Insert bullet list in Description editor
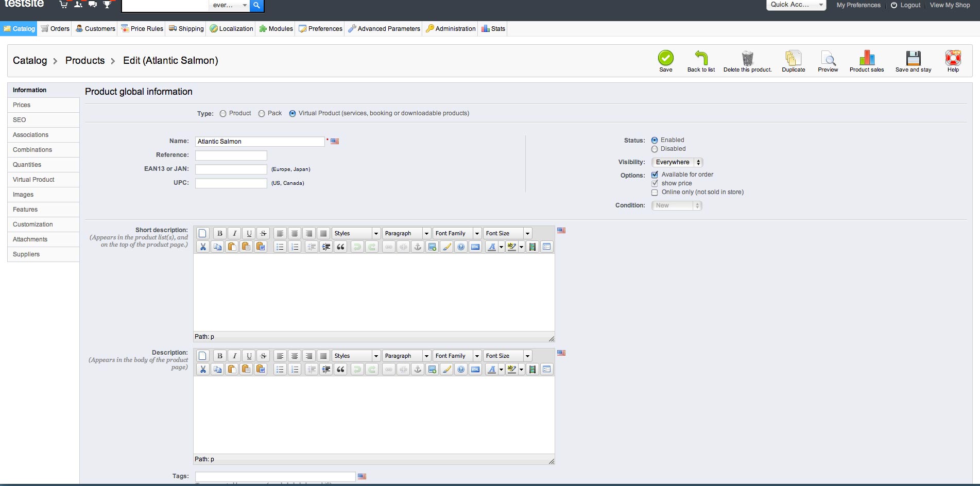Image resolution: width=980 pixels, height=486 pixels. coord(280,369)
